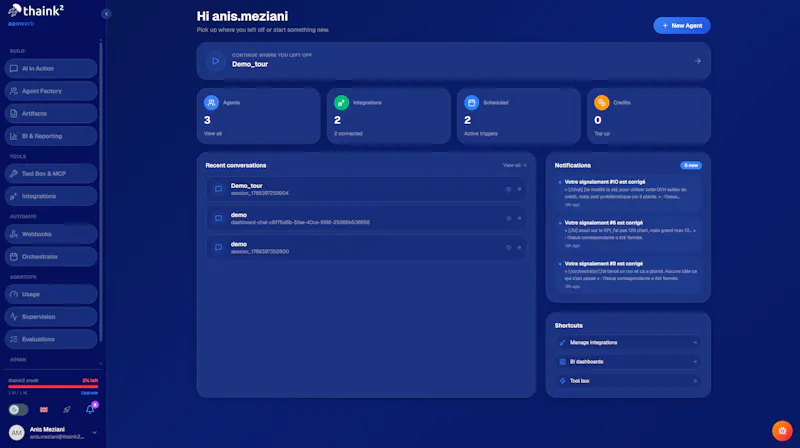Click play icon on Continue card
The image size is (800, 448).
point(215,61)
